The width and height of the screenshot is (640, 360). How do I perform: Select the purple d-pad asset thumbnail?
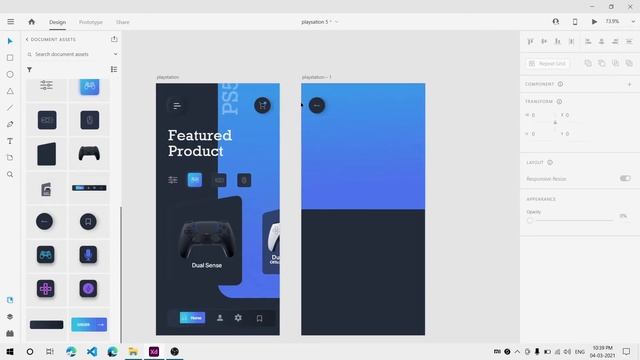pos(46,289)
